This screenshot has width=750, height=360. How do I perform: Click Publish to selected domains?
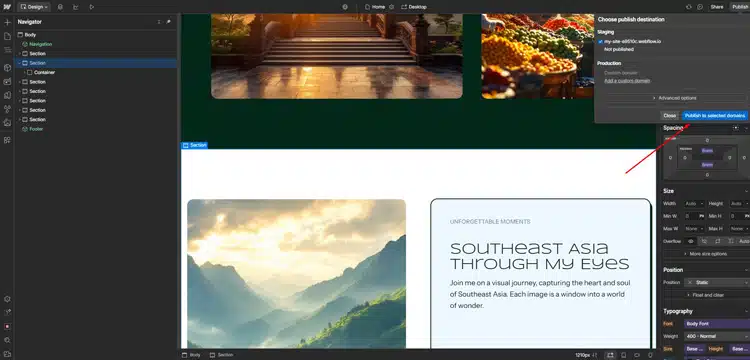(715, 116)
